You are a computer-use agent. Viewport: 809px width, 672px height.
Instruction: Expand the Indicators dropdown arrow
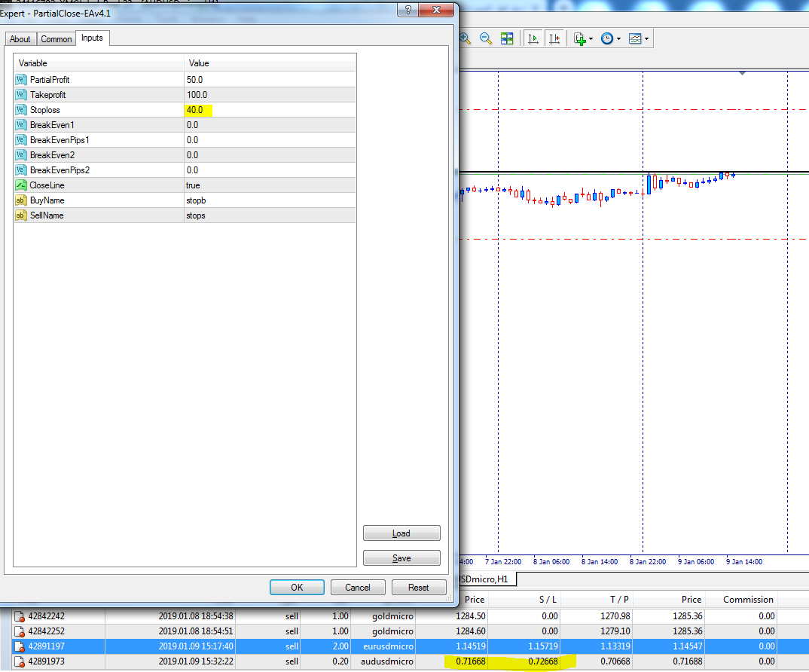(x=591, y=38)
